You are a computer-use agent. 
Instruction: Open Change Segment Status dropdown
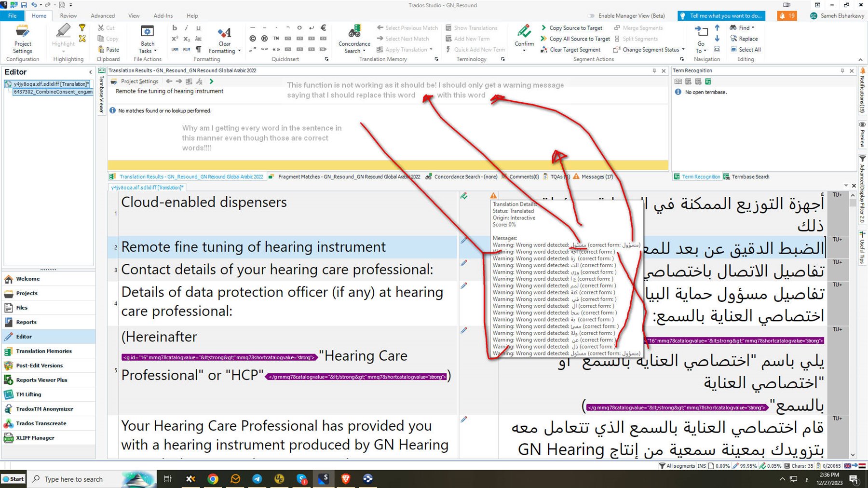click(649, 49)
